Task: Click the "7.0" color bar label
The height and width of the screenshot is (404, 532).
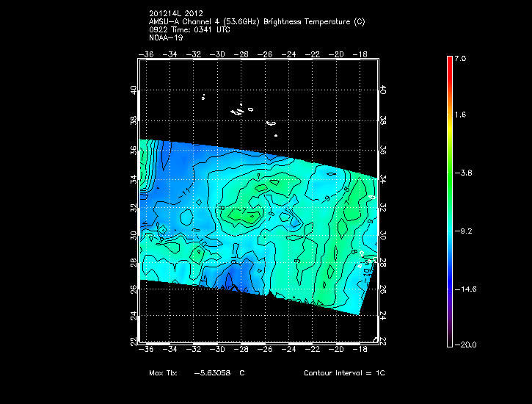Action: click(x=460, y=59)
